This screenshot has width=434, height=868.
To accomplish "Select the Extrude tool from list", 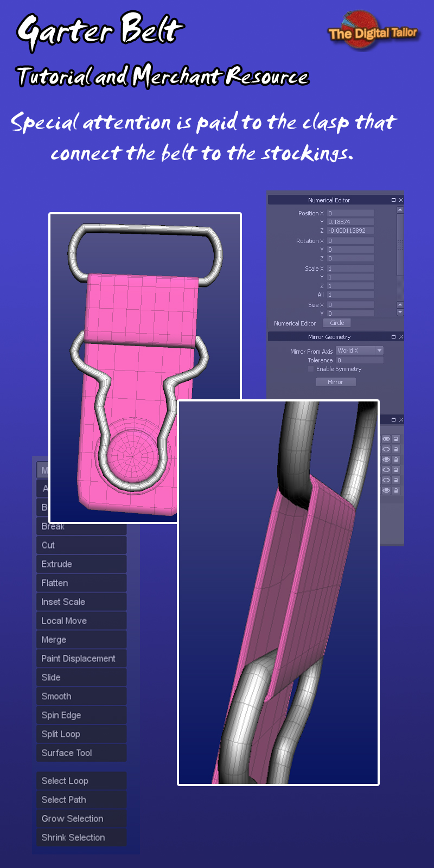I will pos(81,564).
